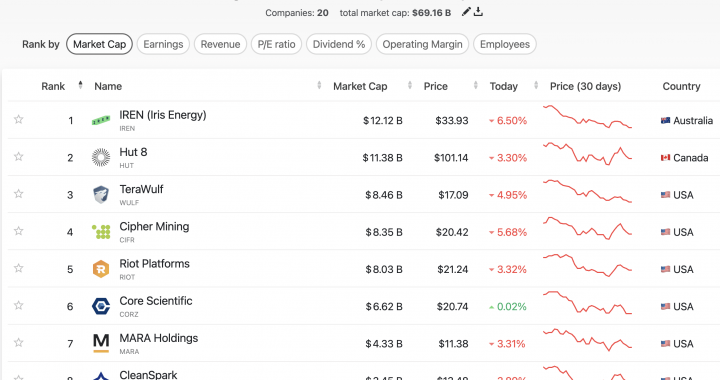The width and height of the screenshot is (720, 380).
Task: Click the Australia flag icon
Action: pos(665,121)
